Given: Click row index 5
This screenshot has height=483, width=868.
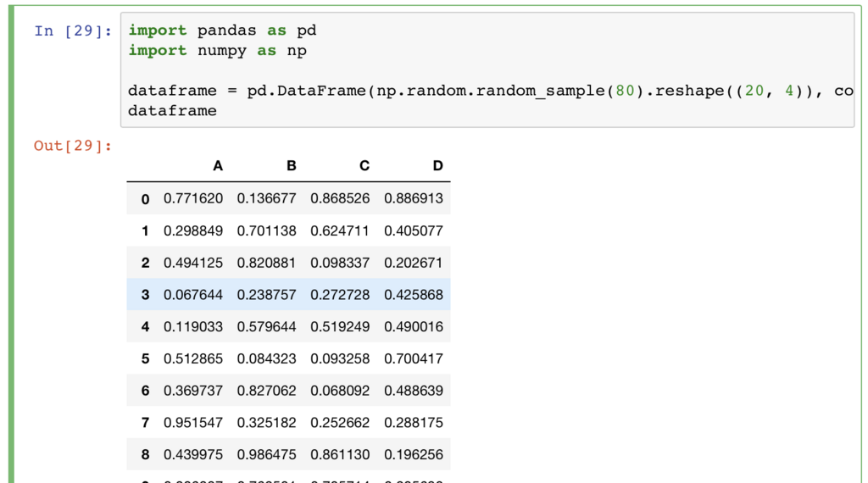Looking at the screenshot, I should (x=145, y=359).
